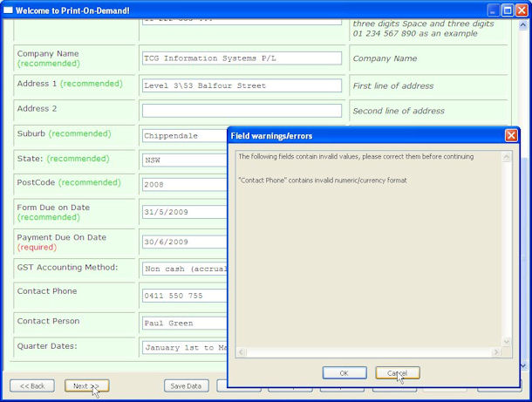This screenshot has height=402, width=532.
Task: Edit the PostCode field showing 2008
Action: coord(183,185)
